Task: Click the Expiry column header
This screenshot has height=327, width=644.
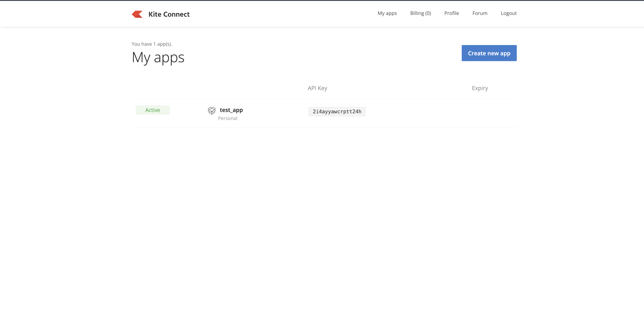Action: (x=480, y=88)
